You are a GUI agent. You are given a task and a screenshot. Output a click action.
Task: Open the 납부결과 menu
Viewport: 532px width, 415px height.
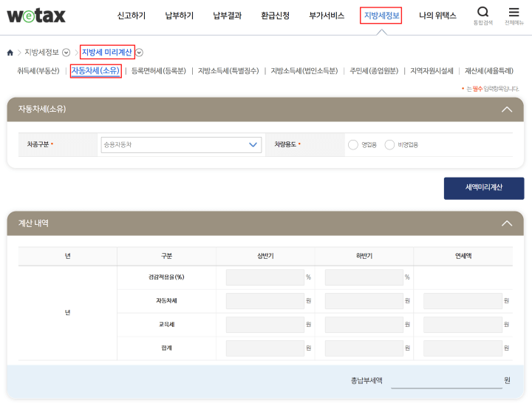point(227,16)
